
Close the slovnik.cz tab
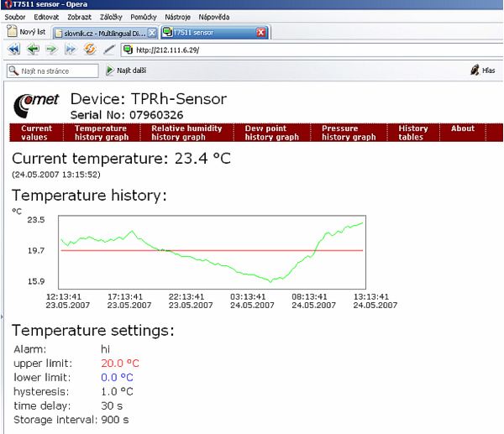click(x=152, y=33)
